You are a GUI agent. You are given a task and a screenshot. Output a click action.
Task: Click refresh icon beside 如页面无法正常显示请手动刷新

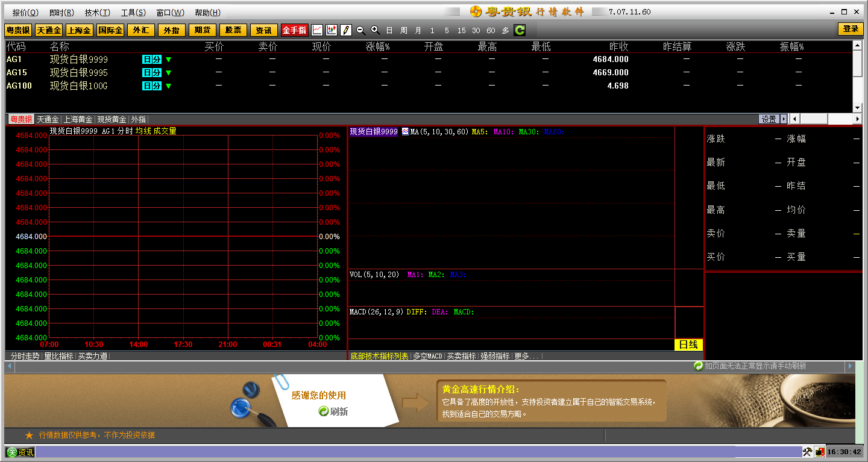[698, 366]
